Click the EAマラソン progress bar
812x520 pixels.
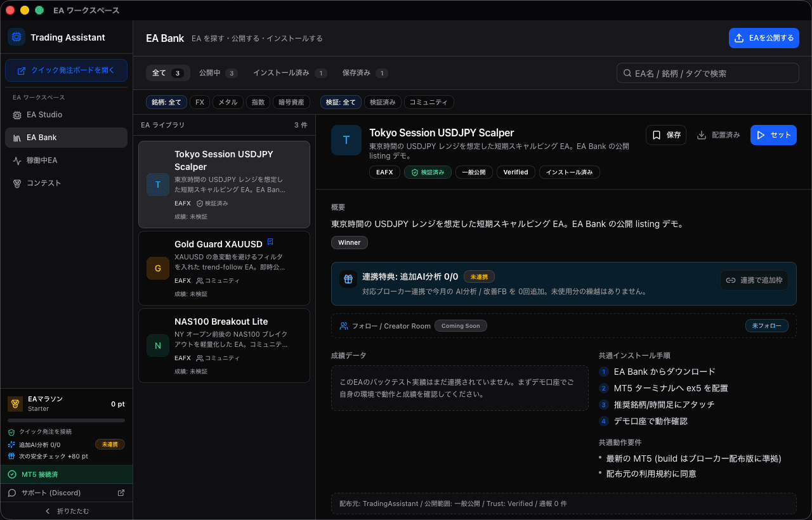(67, 420)
